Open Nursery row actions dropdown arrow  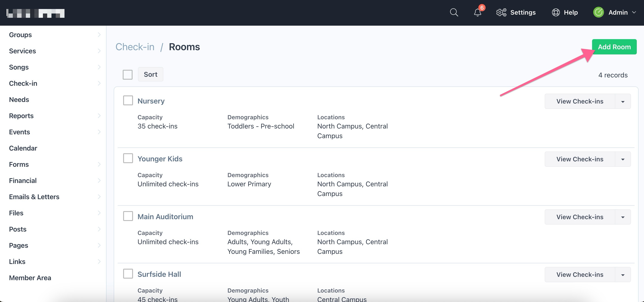623,101
